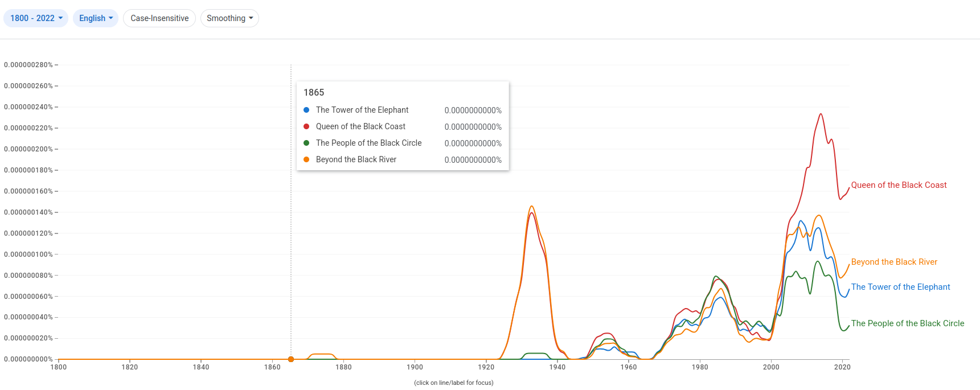Focus The People of the Black Circle label

point(907,323)
